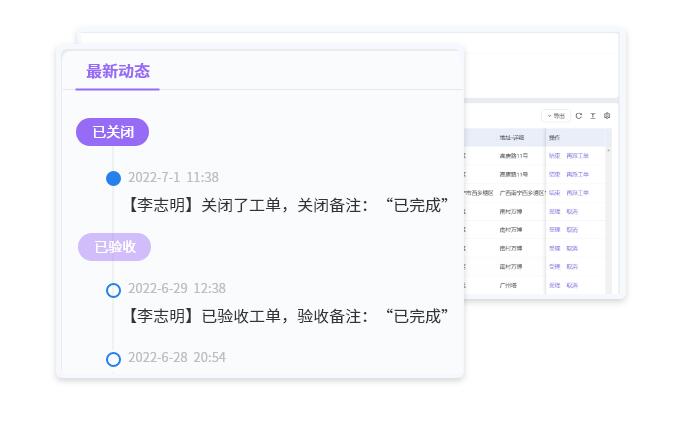Click the second action link in the 广州塔 row

point(572,285)
